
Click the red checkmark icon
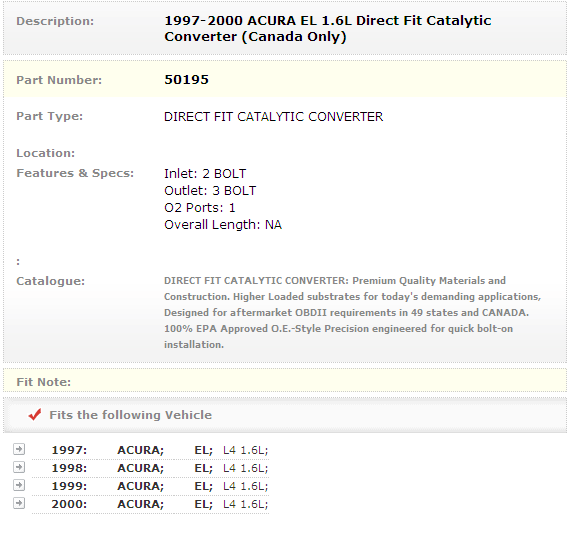point(35,414)
